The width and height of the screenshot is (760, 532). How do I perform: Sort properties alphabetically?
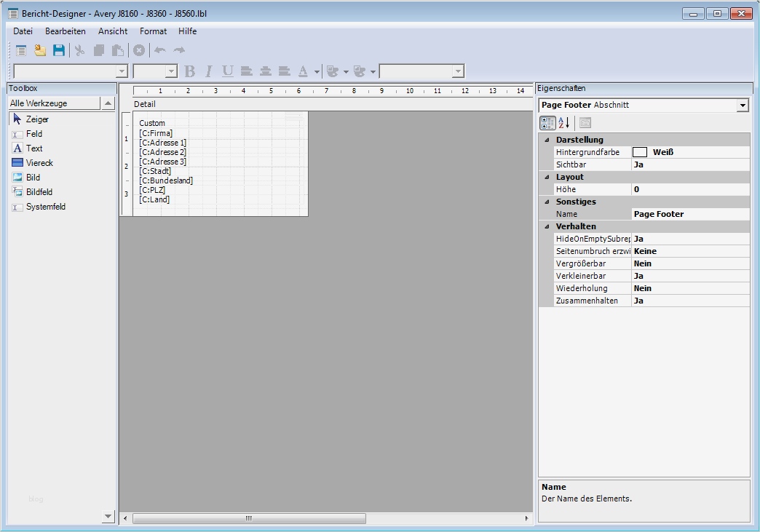(x=564, y=123)
